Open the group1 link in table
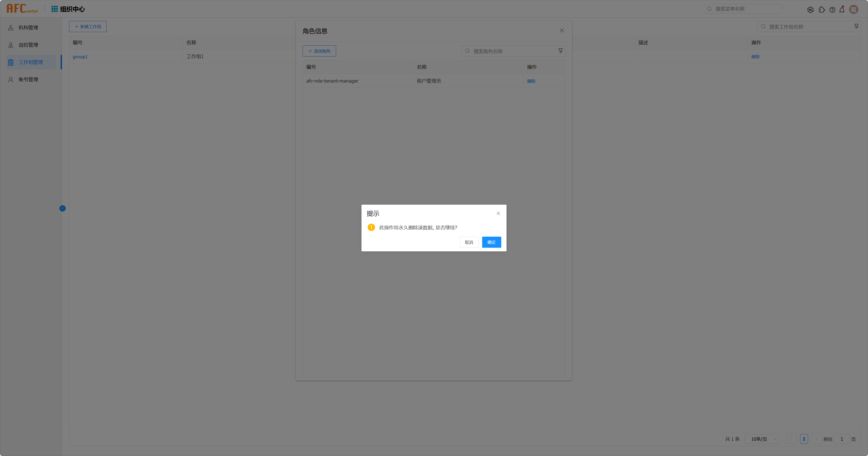The width and height of the screenshot is (868, 456). pos(80,57)
